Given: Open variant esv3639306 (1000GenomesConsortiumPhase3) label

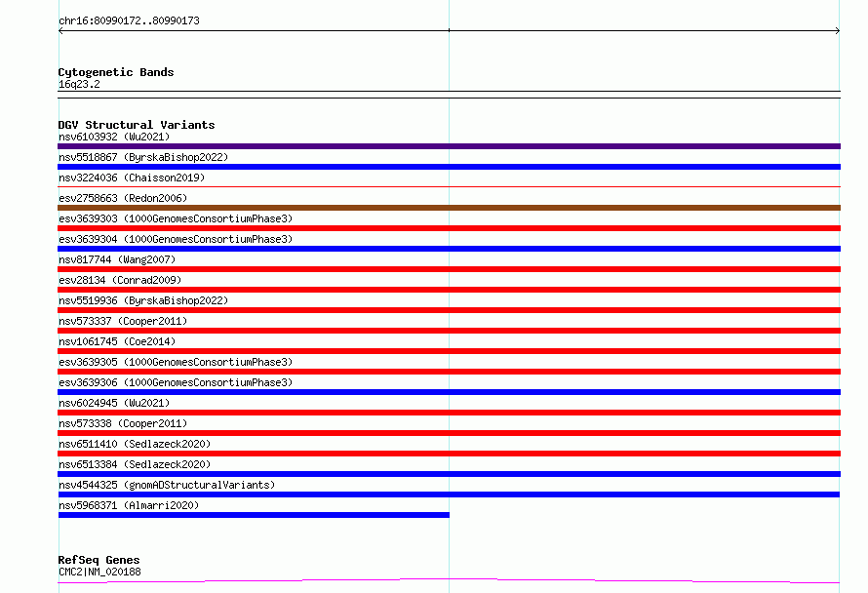Looking at the screenshot, I should coord(176,382).
